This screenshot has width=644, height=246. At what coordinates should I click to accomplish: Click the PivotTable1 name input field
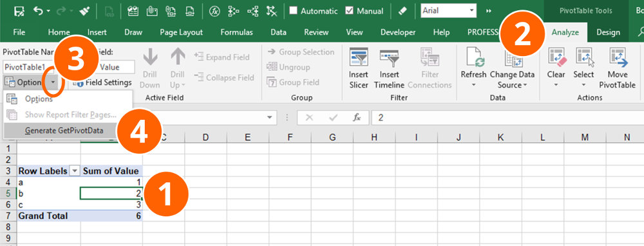(x=28, y=68)
